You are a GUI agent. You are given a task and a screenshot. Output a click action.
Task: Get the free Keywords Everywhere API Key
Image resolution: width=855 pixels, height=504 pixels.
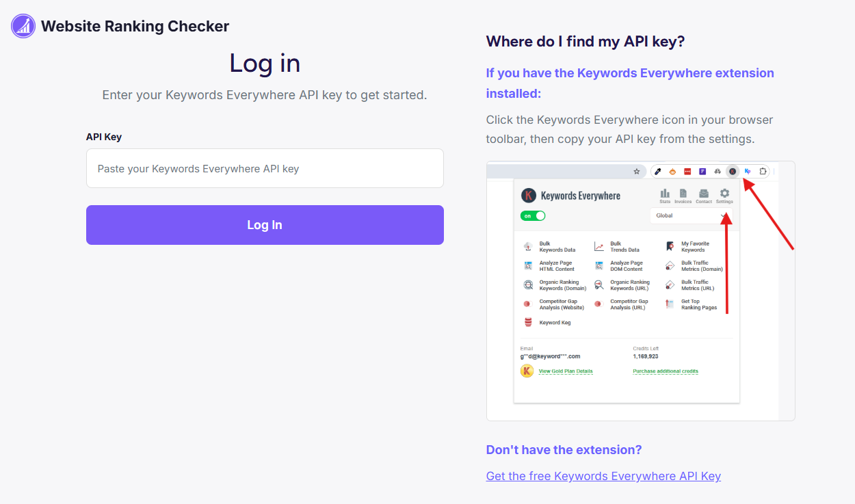603,475
